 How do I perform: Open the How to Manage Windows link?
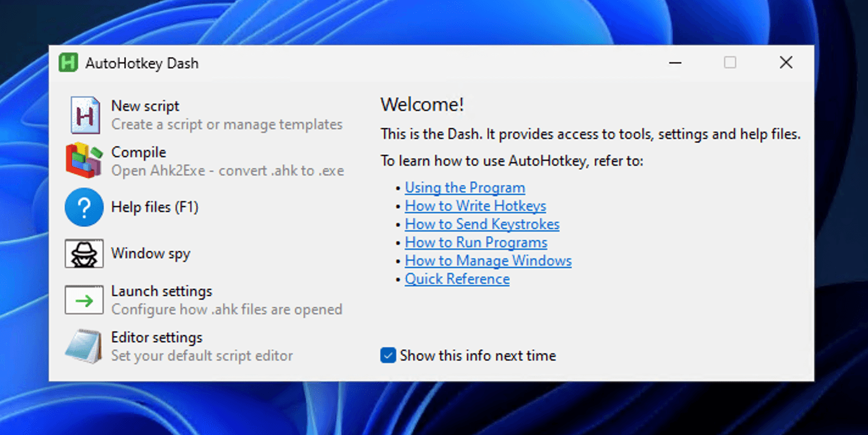pyautogui.click(x=488, y=261)
